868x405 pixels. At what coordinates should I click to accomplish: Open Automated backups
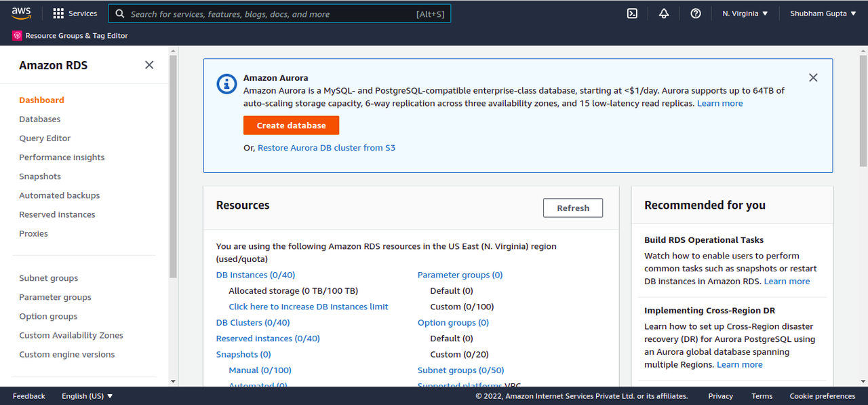[x=59, y=195]
